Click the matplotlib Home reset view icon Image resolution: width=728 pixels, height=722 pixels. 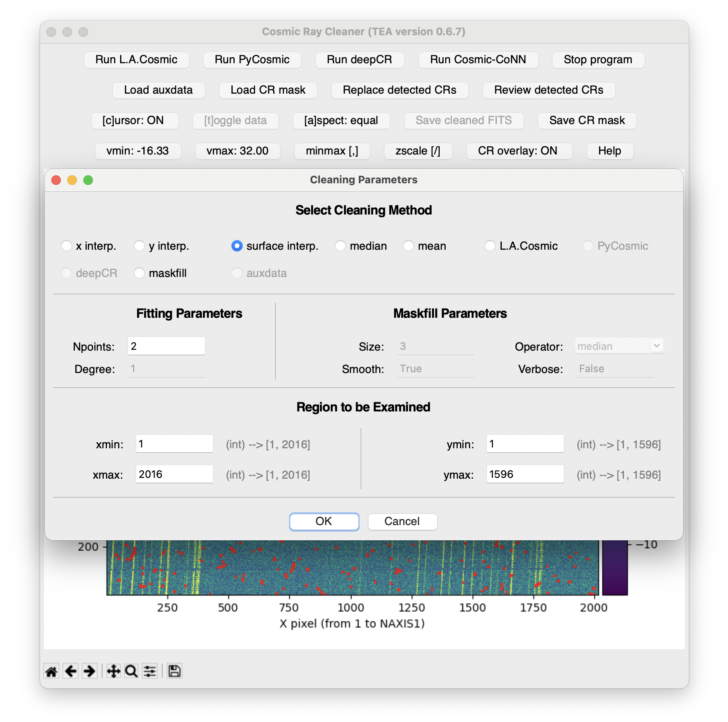pyautogui.click(x=51, y=671)
